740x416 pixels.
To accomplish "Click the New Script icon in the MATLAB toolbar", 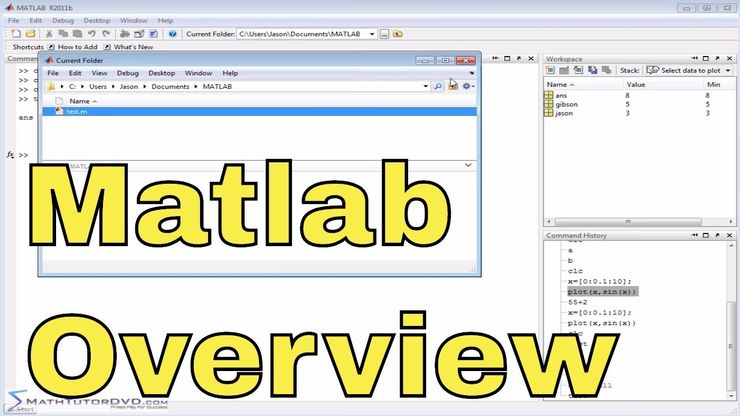I will [15, 33].
